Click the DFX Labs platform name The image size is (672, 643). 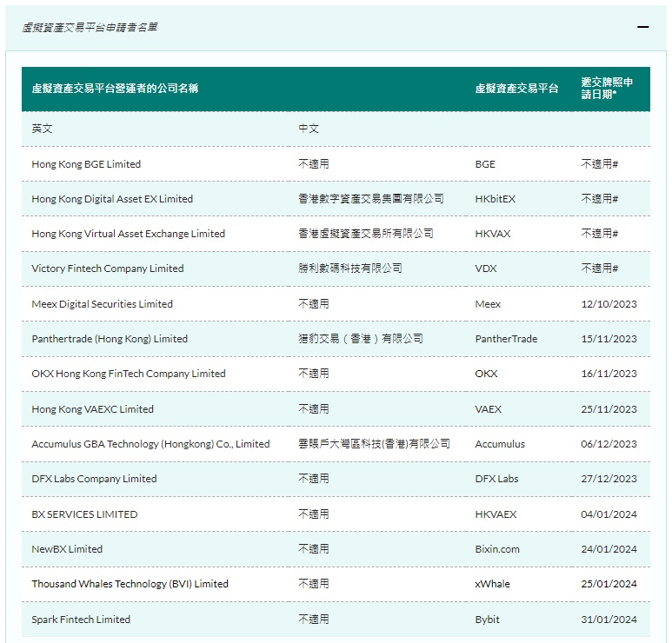496,479
